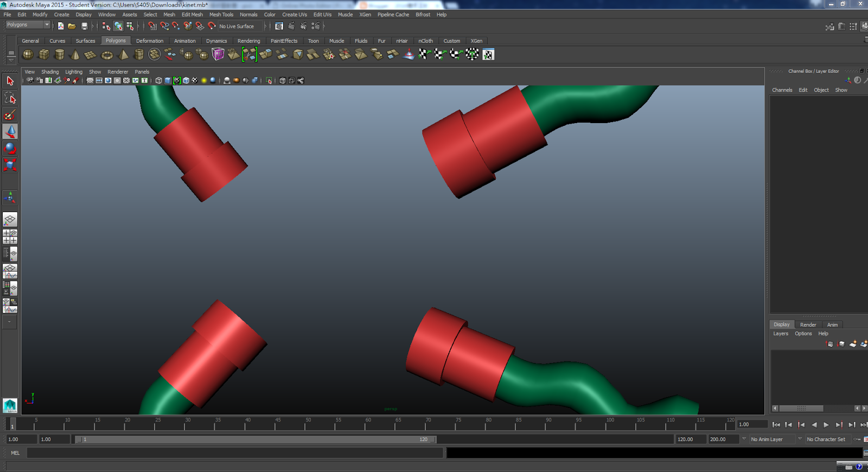Switch to the Animation shelf tab
This screenshot has height=472, width=868.
[185, 41]
